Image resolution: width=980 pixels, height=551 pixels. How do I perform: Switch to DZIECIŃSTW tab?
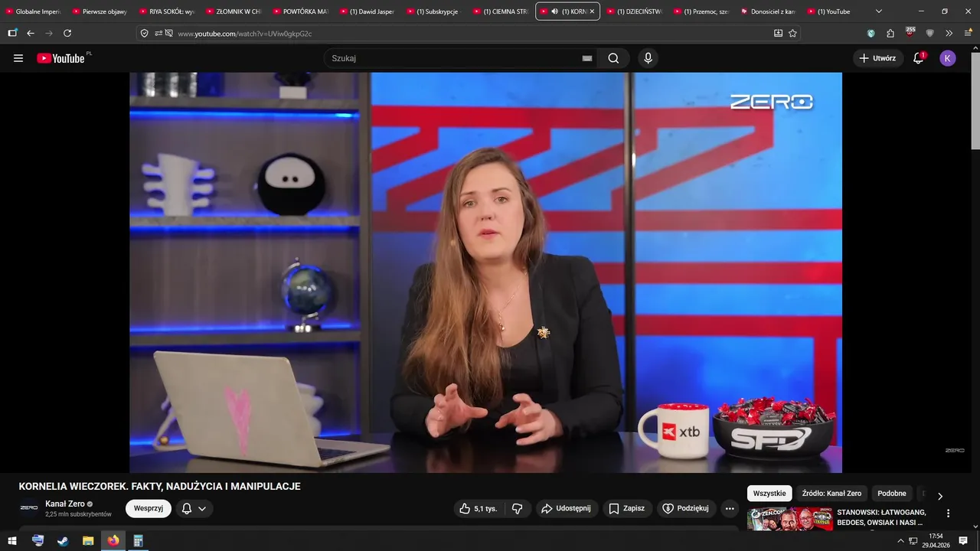tap(633, 11)
